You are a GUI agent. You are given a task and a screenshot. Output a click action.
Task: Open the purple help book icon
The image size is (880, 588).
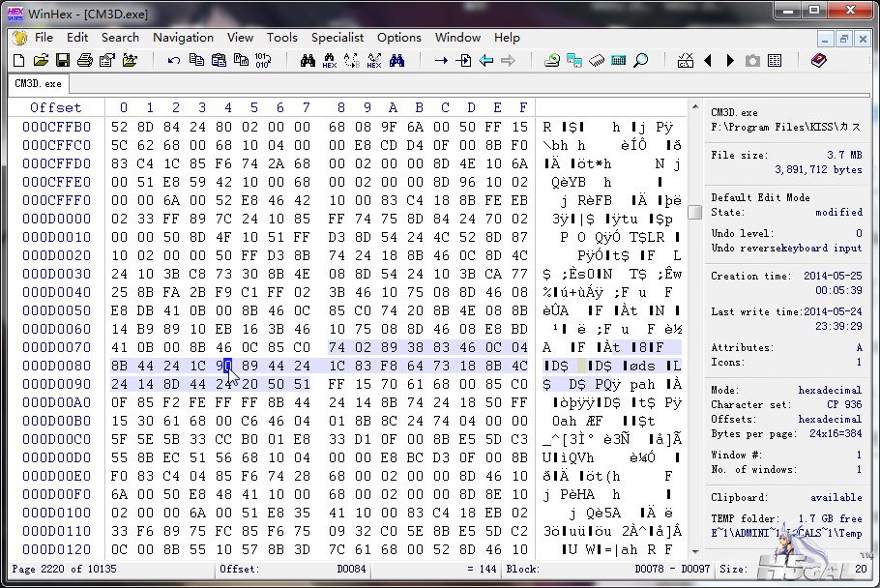(x=819, y=61)
